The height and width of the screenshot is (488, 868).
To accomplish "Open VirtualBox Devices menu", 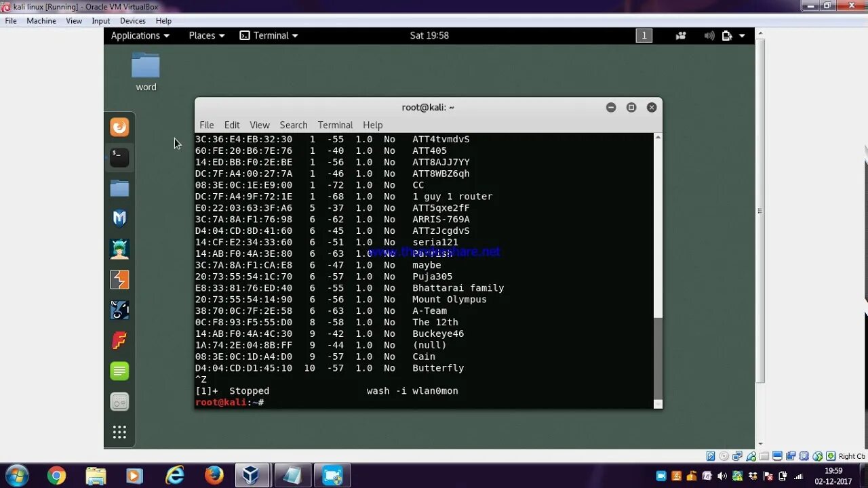I will (133, 21).
